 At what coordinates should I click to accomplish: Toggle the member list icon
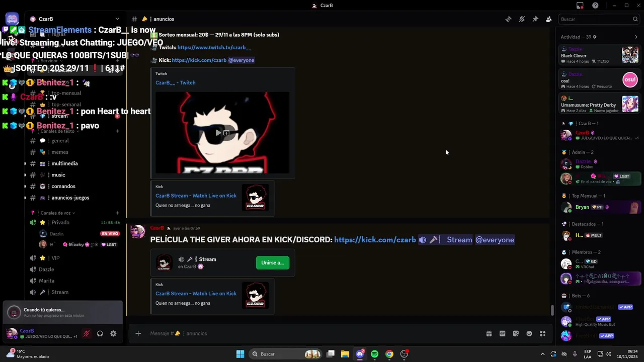click(x=549, y=19)
